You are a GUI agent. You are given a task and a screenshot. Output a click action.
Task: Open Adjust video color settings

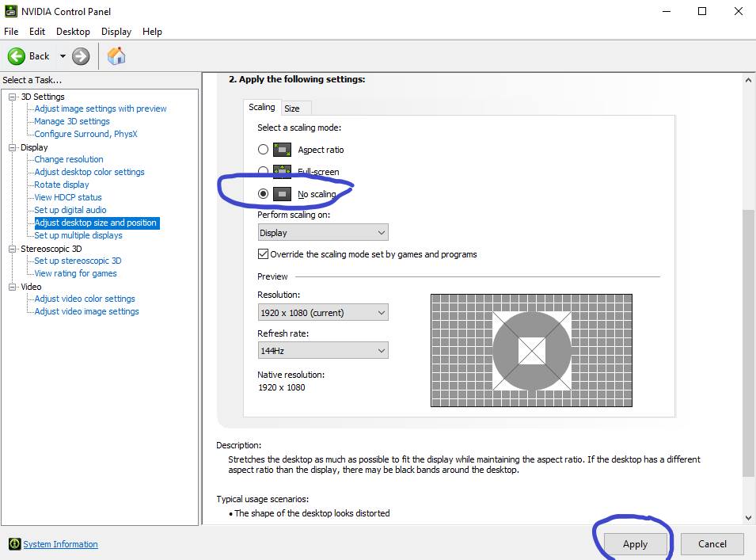[85, 299]
